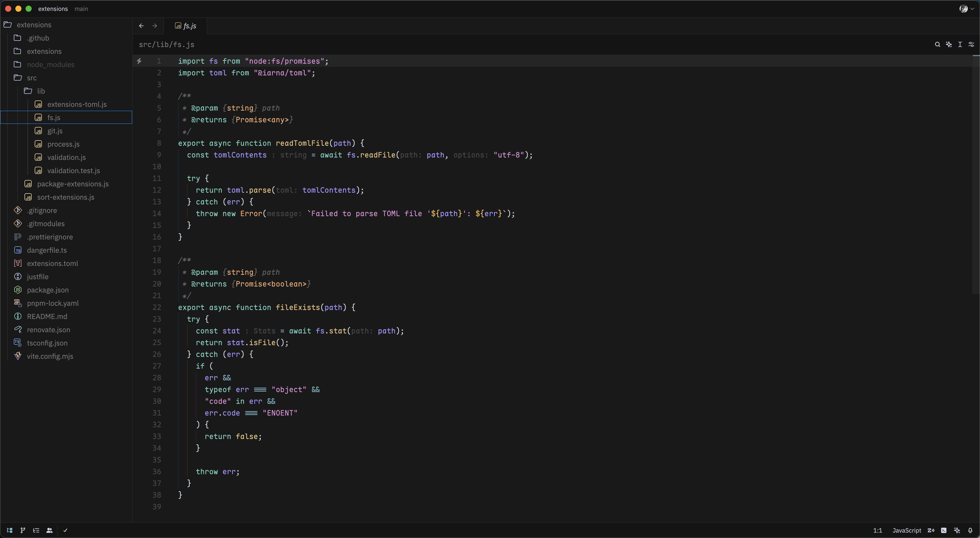Click inline assist sparkle icon in editor toolbar

click(x=949, y=44)
